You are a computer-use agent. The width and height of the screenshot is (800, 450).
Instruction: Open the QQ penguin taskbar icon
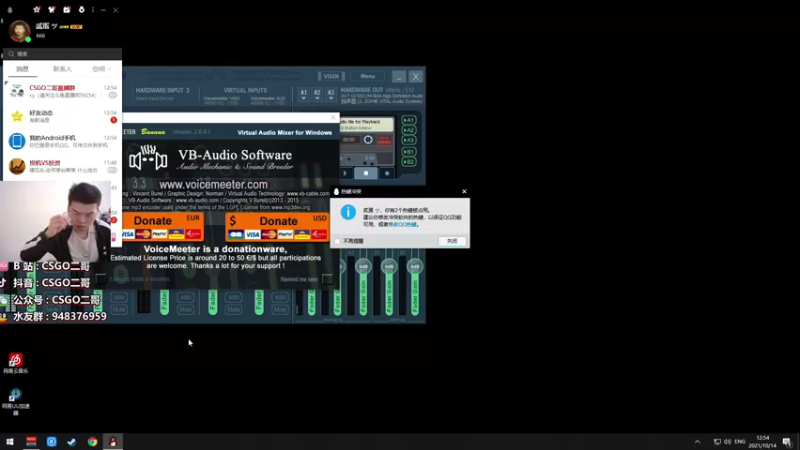[113, 442]
